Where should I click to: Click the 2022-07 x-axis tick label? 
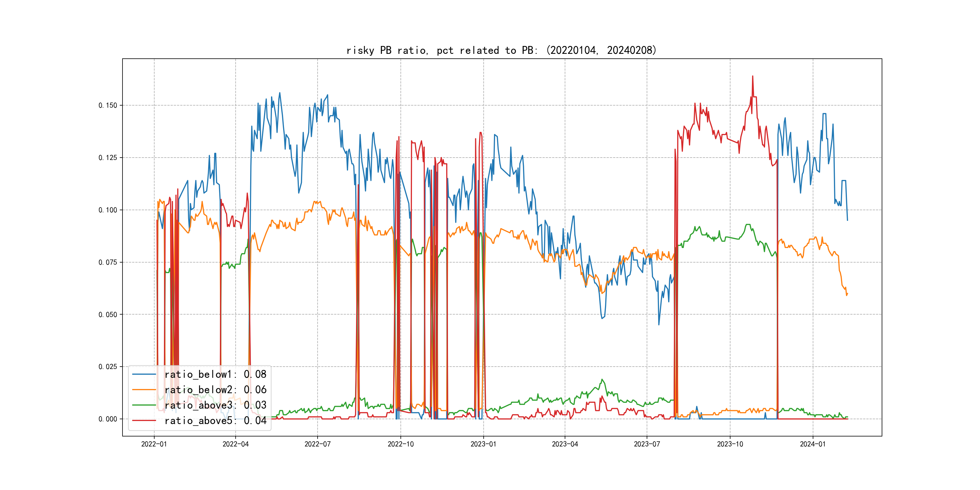(318, 444)
